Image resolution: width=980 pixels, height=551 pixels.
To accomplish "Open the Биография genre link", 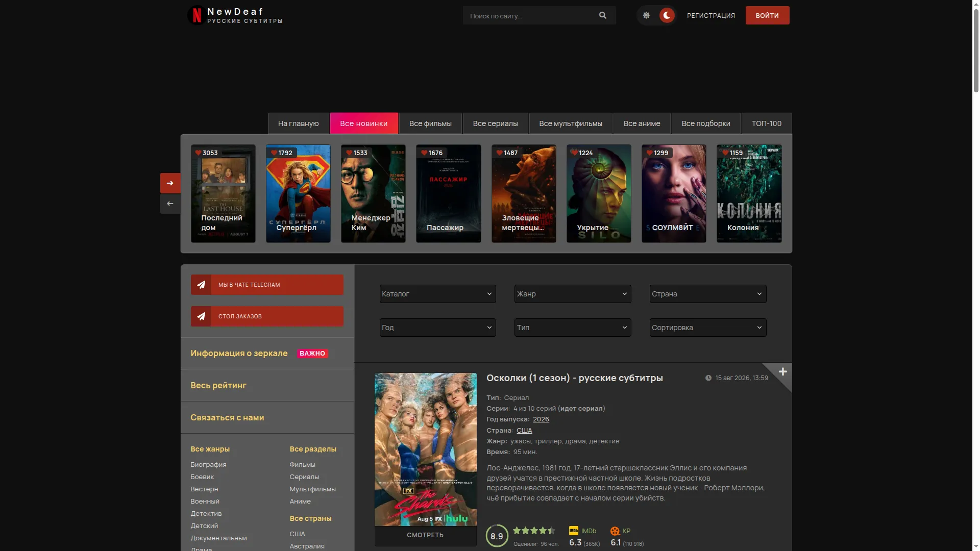I will (208, 465).
